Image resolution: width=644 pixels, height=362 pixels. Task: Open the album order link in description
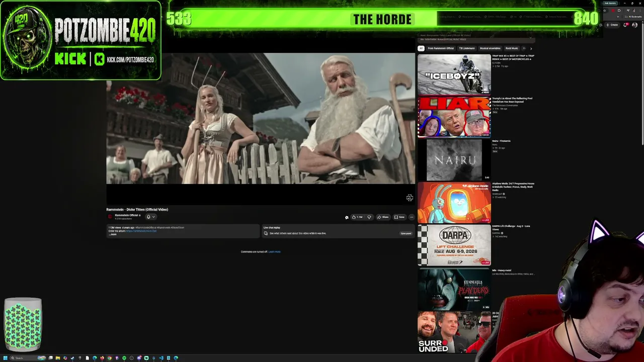(141, 231)
